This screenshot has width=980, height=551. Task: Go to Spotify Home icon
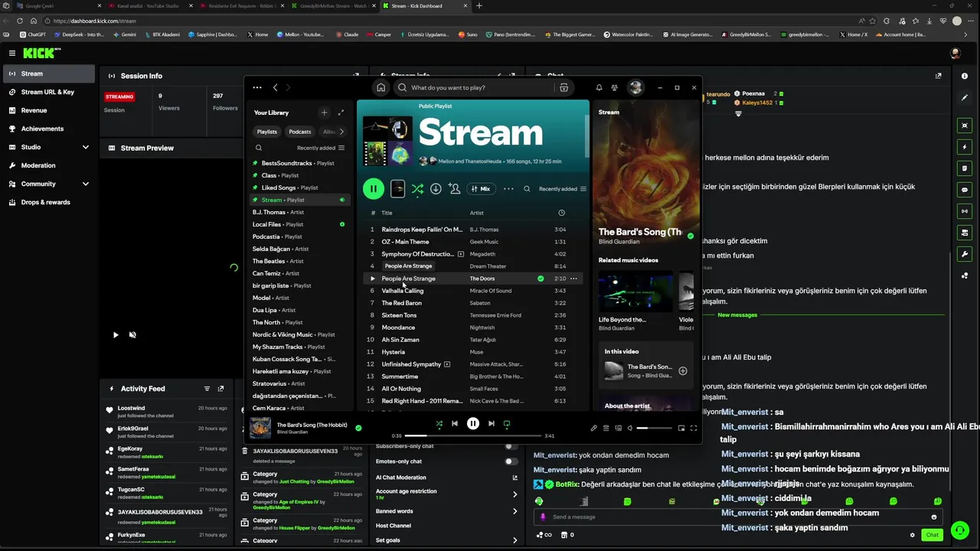tap(381, 87)
